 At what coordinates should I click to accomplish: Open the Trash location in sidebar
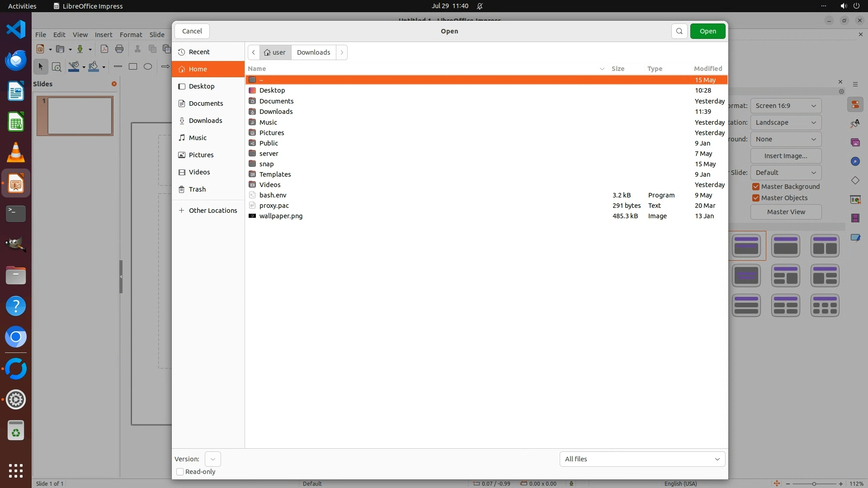point(197,189)
